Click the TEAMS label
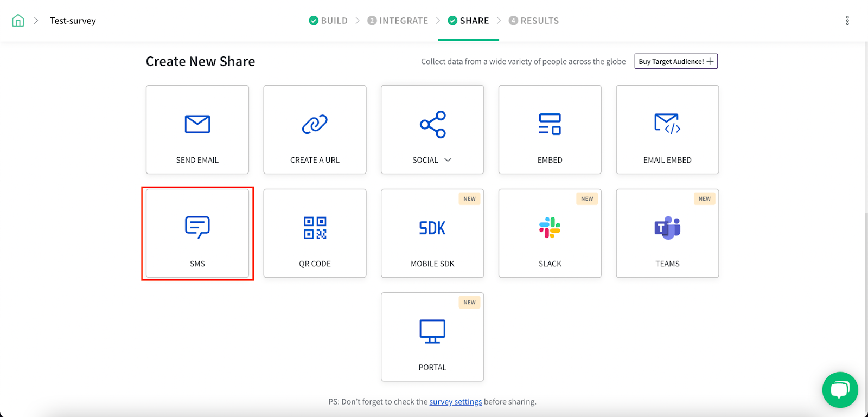The image size is (868, 417). click(667, 264)
